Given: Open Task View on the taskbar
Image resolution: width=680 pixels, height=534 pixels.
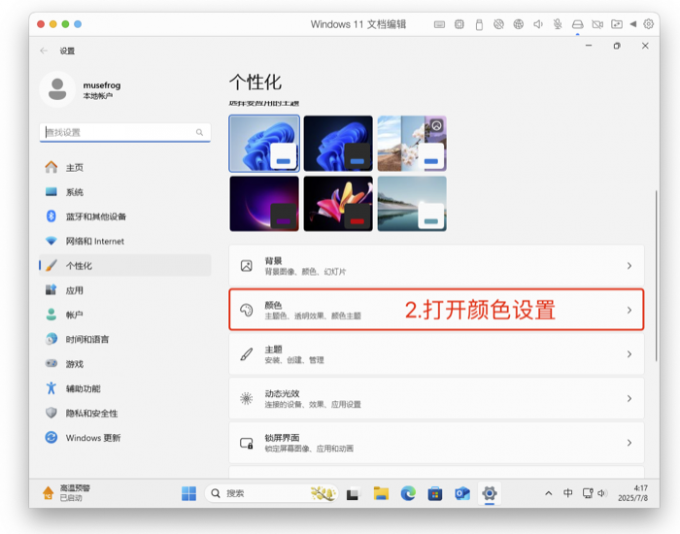Looking at the screenshot, I should pos(353,494).
